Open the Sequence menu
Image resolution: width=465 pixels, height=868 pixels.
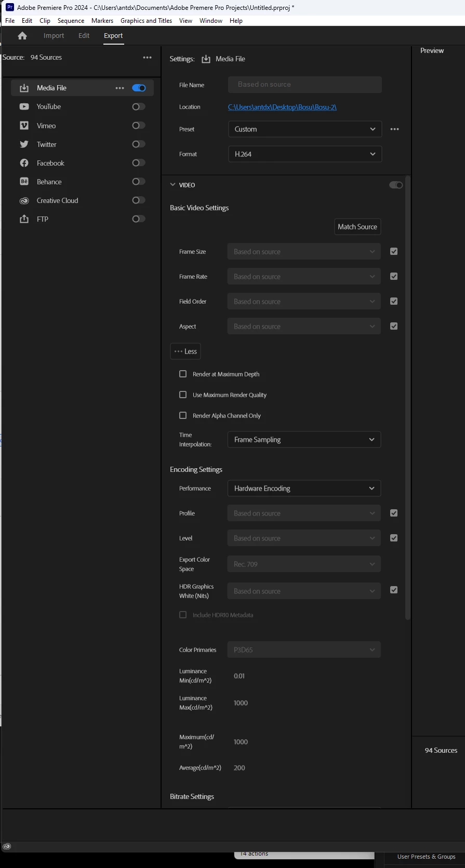click(71, 21)
